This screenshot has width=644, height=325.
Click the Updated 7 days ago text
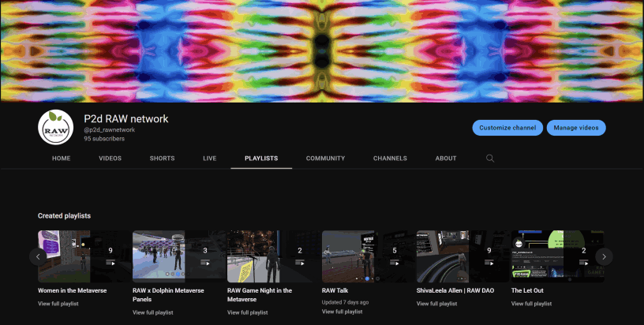[346, 302]
